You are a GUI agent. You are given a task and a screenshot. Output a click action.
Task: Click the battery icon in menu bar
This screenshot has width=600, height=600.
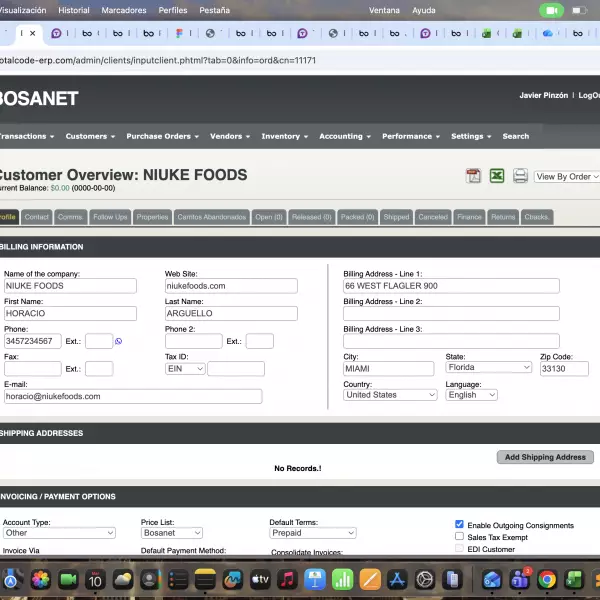pyautogui.click(x=579, y=10)
